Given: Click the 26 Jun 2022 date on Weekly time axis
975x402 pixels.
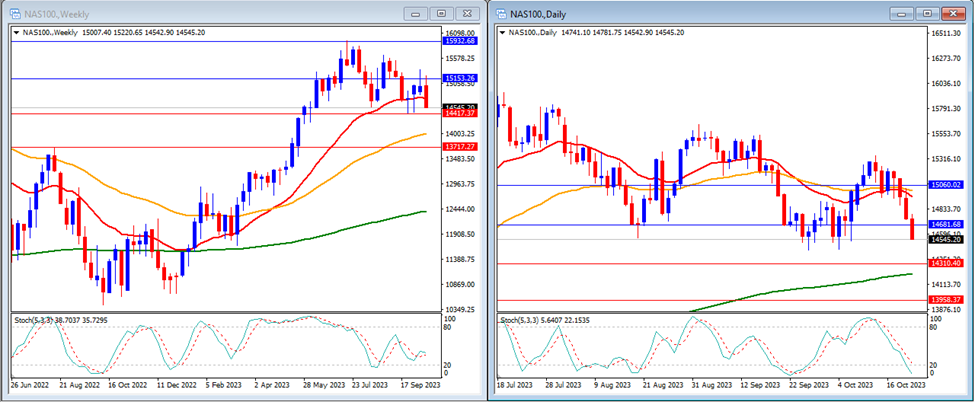Looking at the screenshot, I should click(x=28, y=385).
